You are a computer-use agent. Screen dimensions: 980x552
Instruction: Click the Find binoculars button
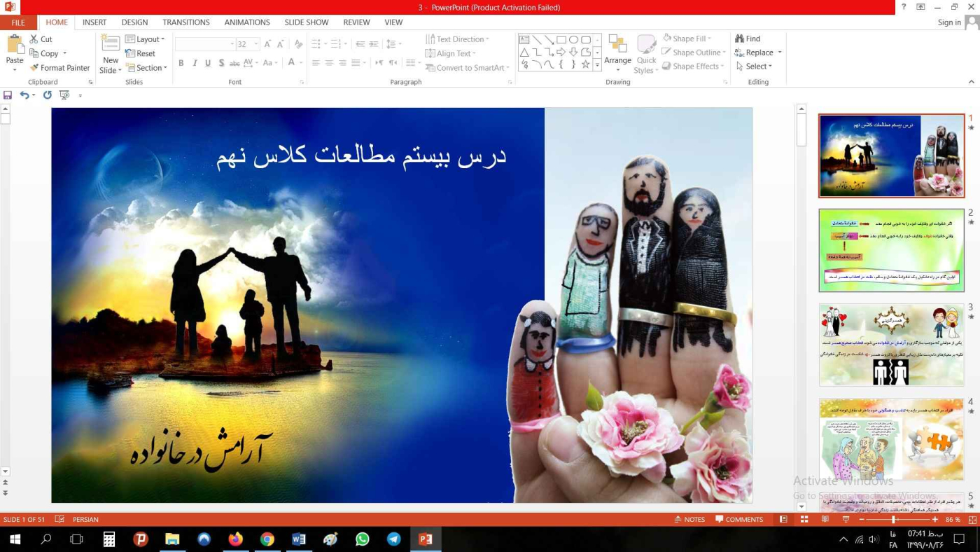pyautogui.click(x=748, y=39)
